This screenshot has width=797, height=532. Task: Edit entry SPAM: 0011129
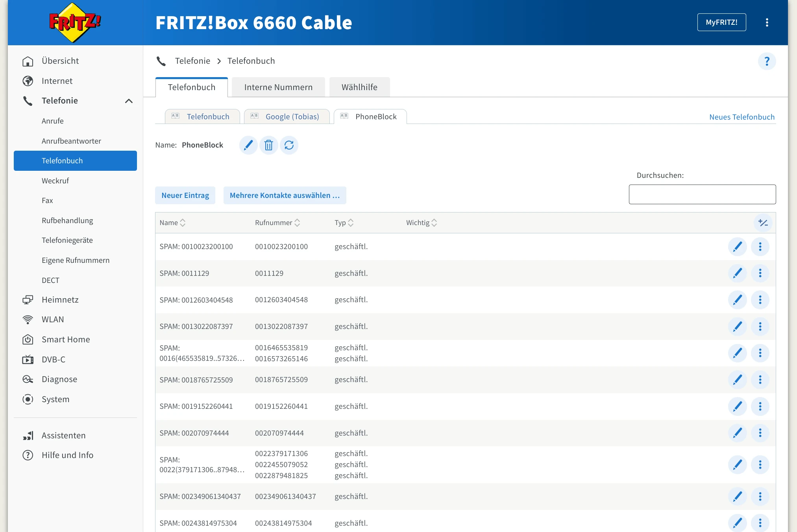point(738,273)
